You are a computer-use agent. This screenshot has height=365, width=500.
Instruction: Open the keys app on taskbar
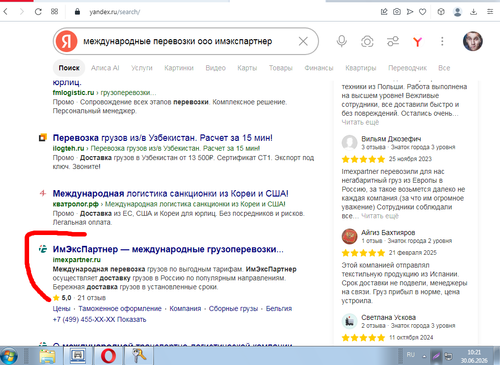click(139, 356)
